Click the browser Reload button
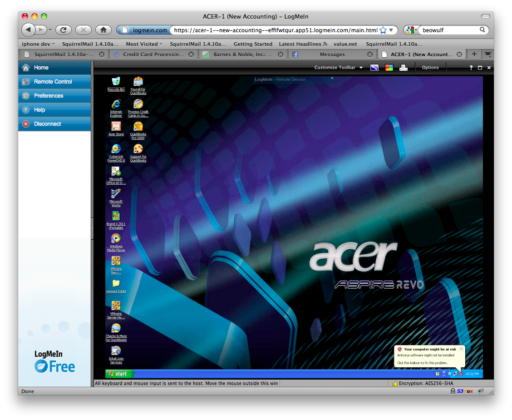The width and height of the screenshot is (512, 420). (x=64, y=30)
